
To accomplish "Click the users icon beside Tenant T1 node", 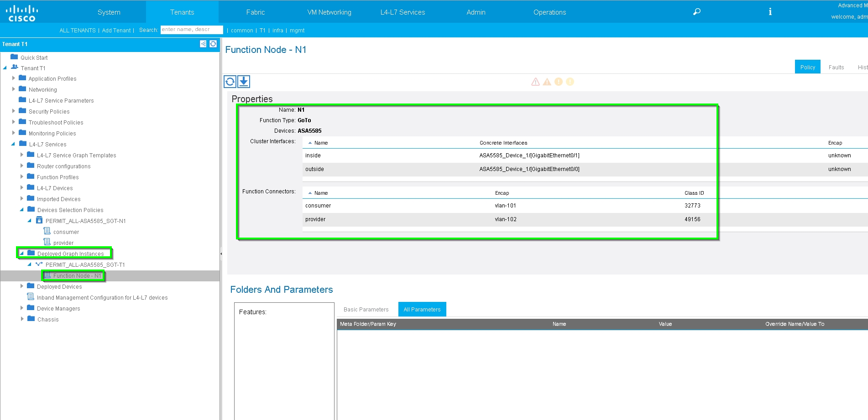I will tap(15, 67).
